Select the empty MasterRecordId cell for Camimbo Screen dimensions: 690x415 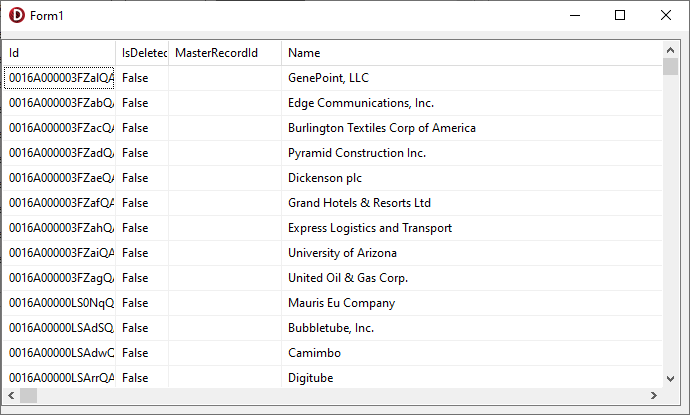coord(225,353)
